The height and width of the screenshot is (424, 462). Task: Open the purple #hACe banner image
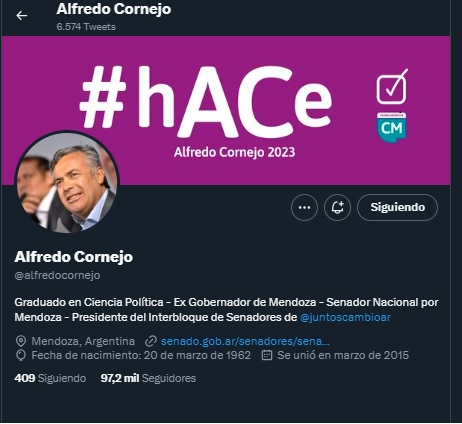click(226, 110)
